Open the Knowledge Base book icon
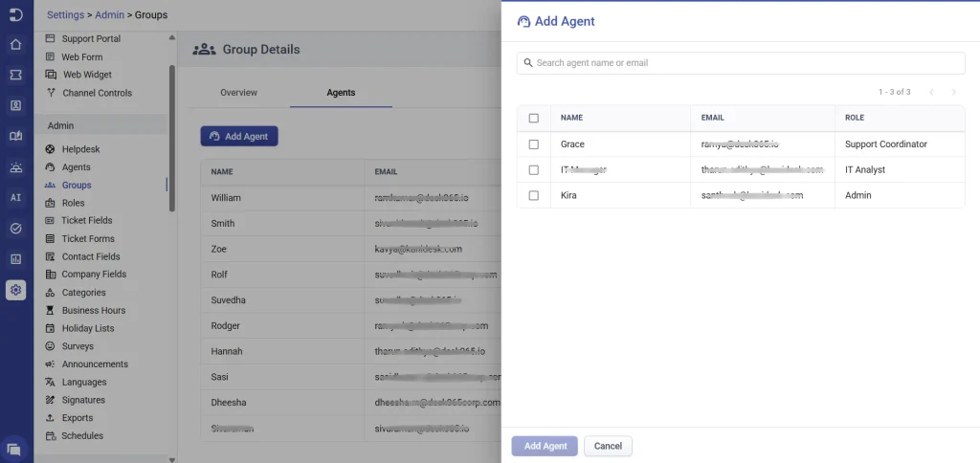Screen dimensions: 980x463 click(15, 136)
